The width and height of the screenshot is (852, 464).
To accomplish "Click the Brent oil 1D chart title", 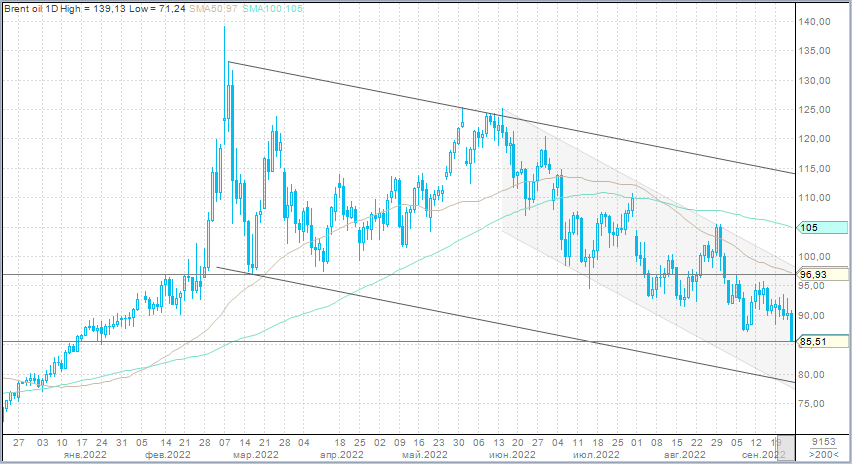I will point(30,8).
